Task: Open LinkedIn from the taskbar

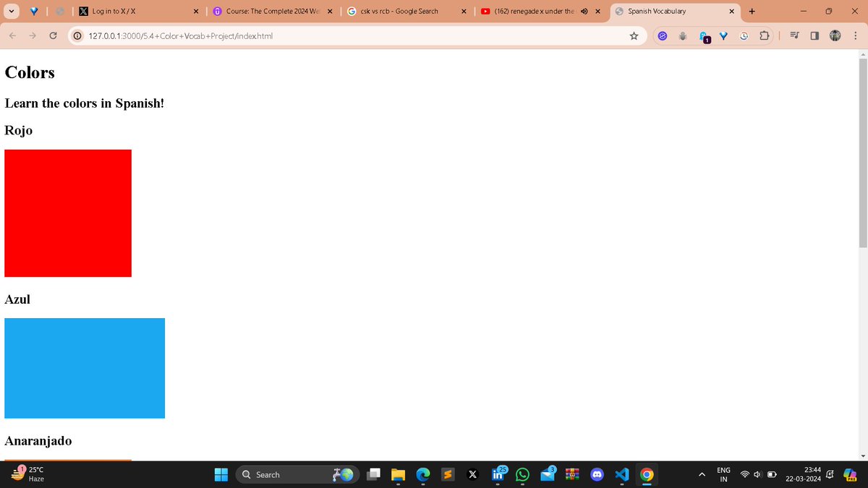Action: 498,475
